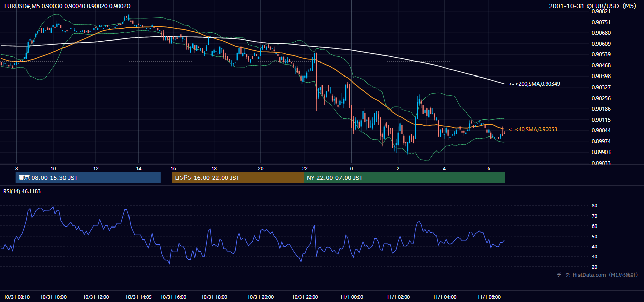Click the RSI axis value 50
Screen dimensions: 644x302
coord(595,236)
